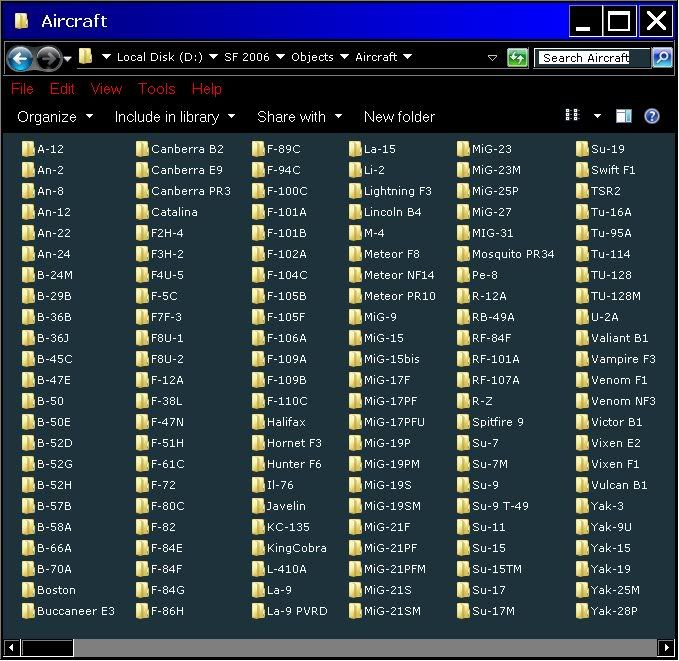
Task: Click the MiG-21SM folder icon
Action: click(355, 611)
